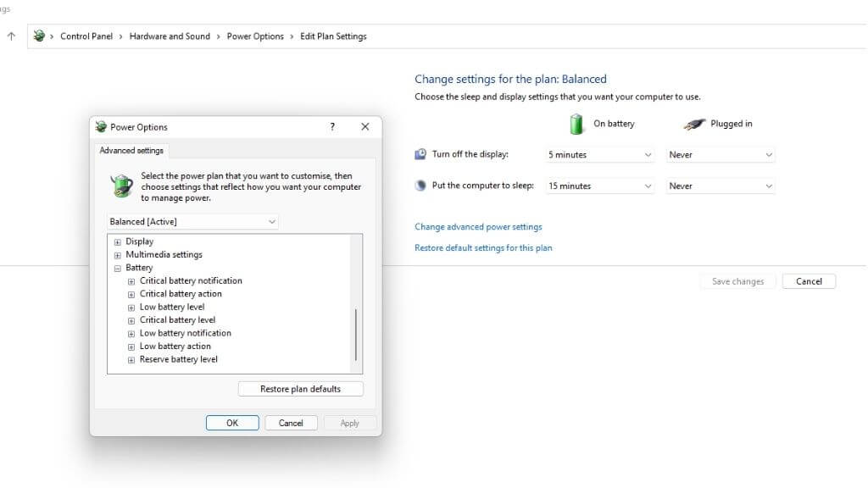Image resolution: width=868 pixels, height=488 pixels.
Task: Click the Power Options dialog title icon
Action: pos(102,127)
